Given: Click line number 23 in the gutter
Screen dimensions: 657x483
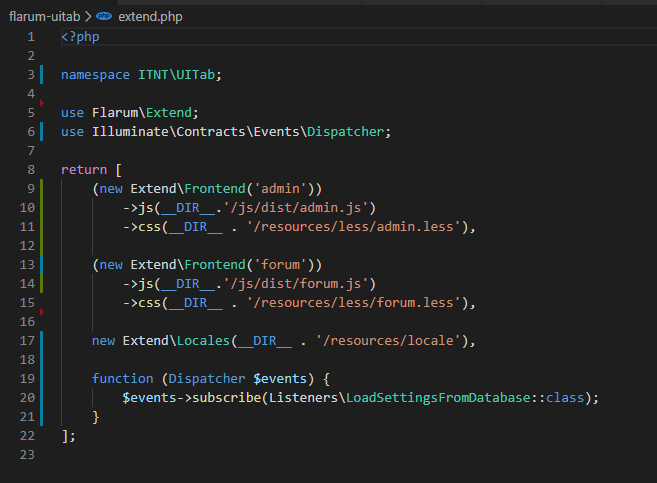Looking at the screenshot, I should tap(27, 455).
